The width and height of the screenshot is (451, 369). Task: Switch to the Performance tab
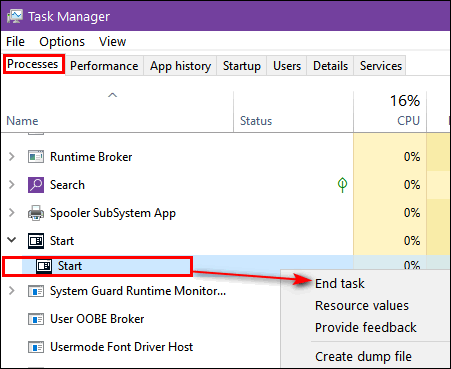104,66
